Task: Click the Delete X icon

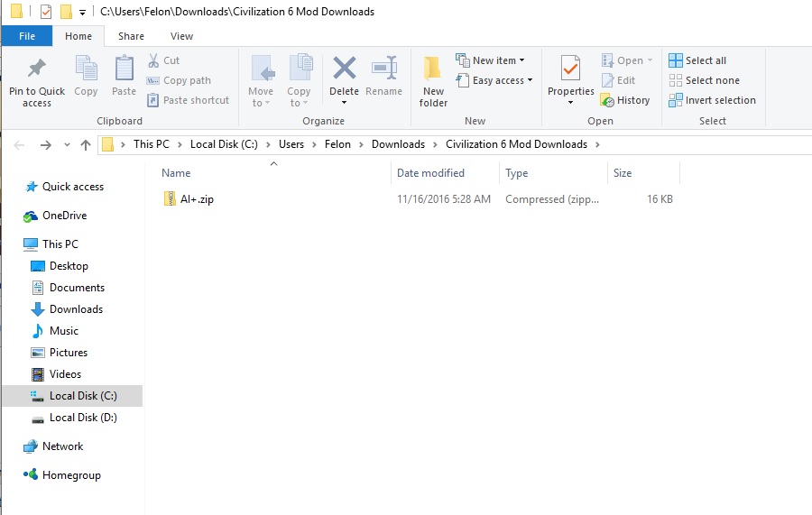Action: (345, 68)
